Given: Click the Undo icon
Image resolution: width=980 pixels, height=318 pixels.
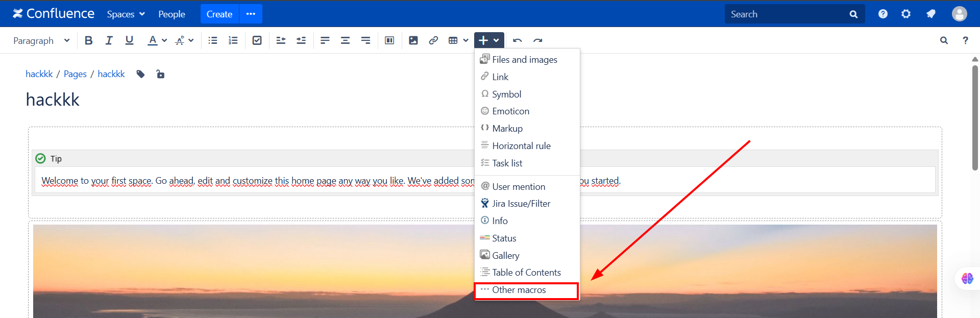Looking at the screenshot, I should [x=518, y=40].
